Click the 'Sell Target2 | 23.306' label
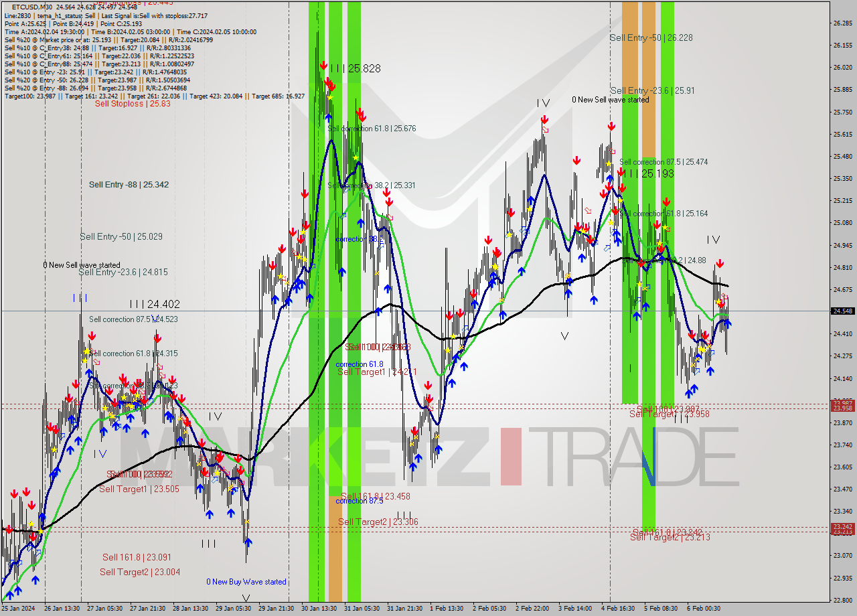Viewport: 857px width, 616px height. point(378,522)
